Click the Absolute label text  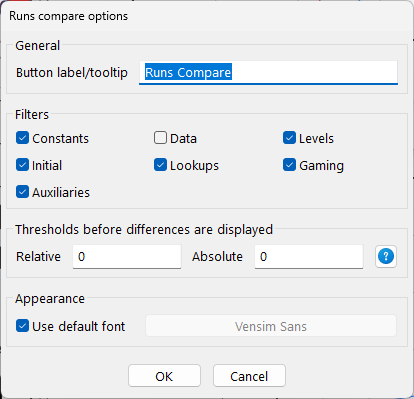(x=217, y=257)
